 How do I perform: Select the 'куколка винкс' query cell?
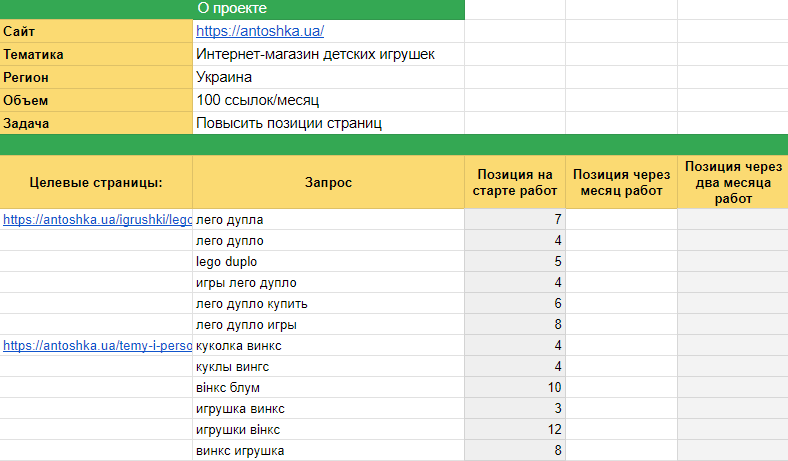pos(239,346)
